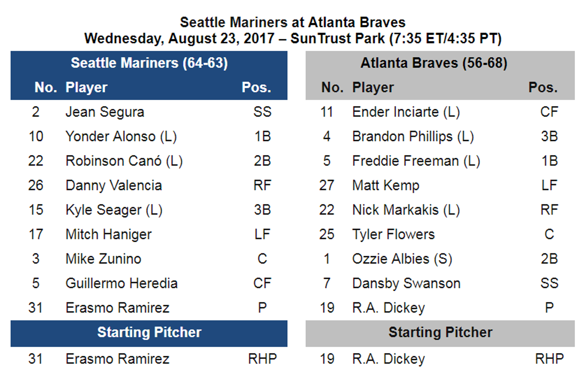The image size is (588, 386).
Task: Select Jean Segura in Mariners lineup
Action: [x=105, y=112]
